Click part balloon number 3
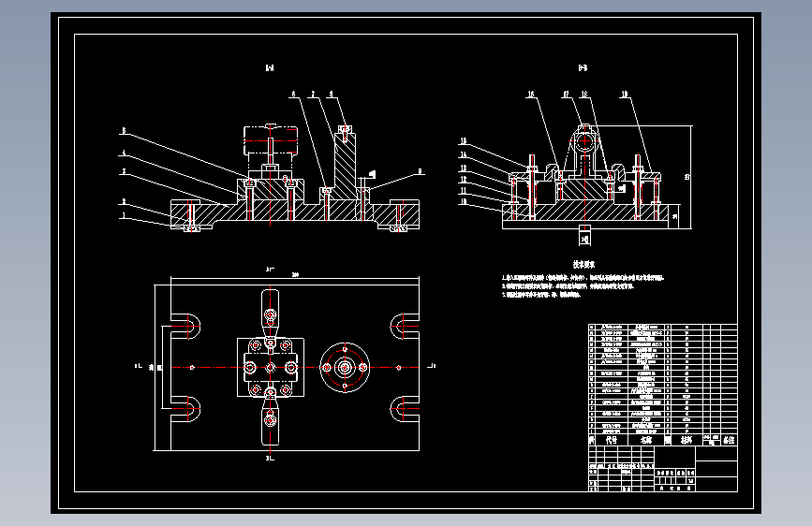 tap(124, 171)
